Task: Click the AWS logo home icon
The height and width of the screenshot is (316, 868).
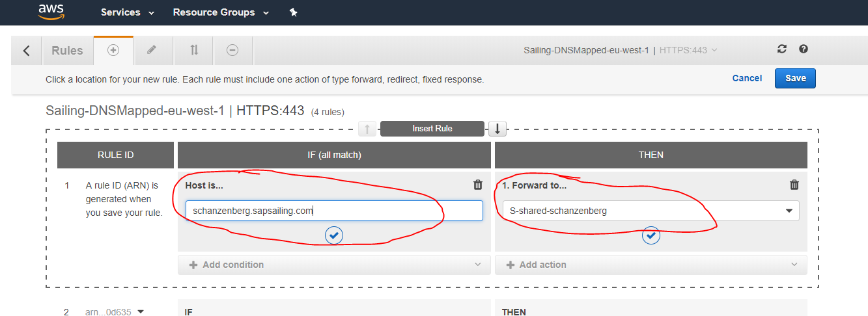Action: [x=50, y=12]
